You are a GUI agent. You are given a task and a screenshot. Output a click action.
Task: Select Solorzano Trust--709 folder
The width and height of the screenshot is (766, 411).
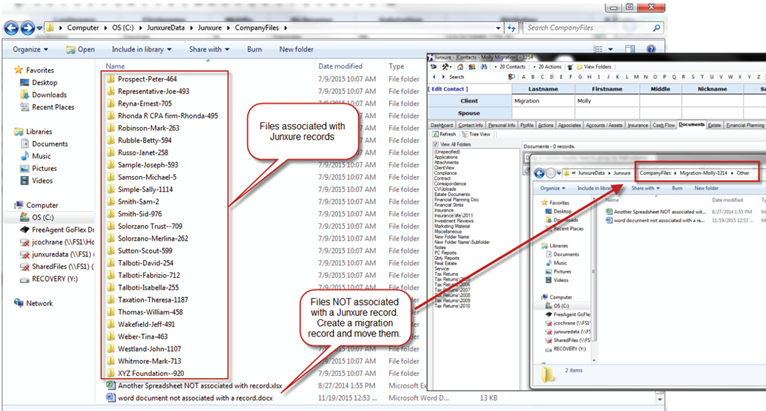pyautogui.click(x=149, y=226)
